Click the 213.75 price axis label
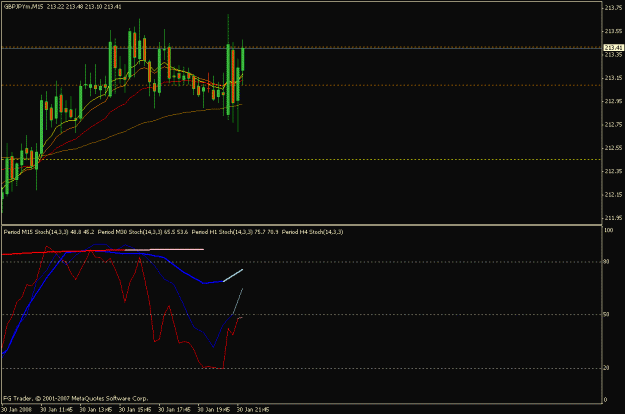The height and width of the screenshot is (414, 625). [613, 7]
